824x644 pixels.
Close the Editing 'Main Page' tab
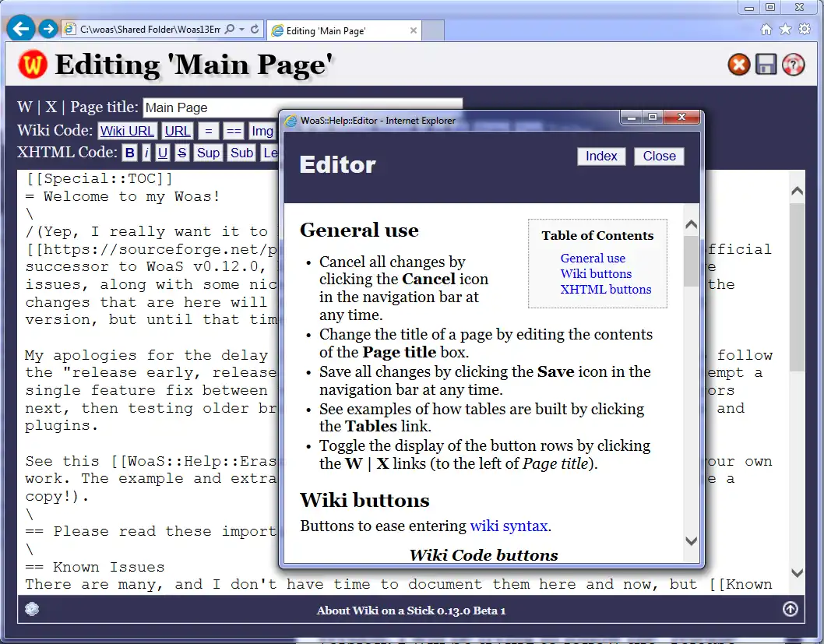coord(414,30)
